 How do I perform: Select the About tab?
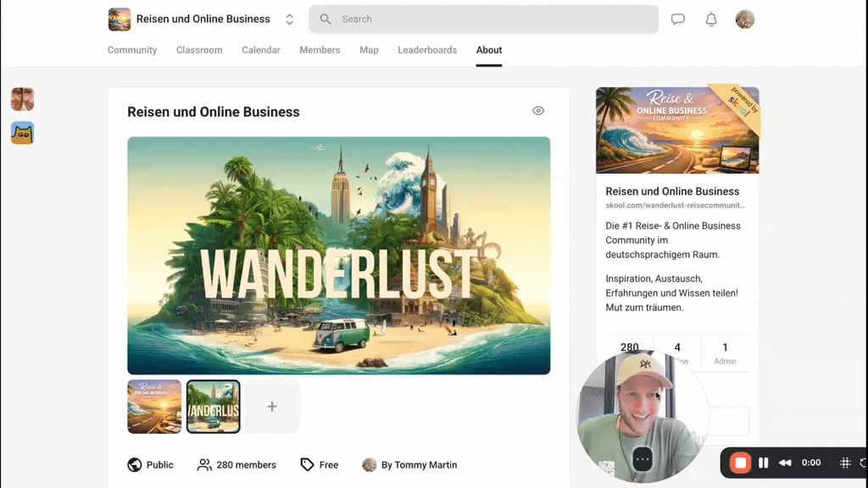(x=489, y=50)
